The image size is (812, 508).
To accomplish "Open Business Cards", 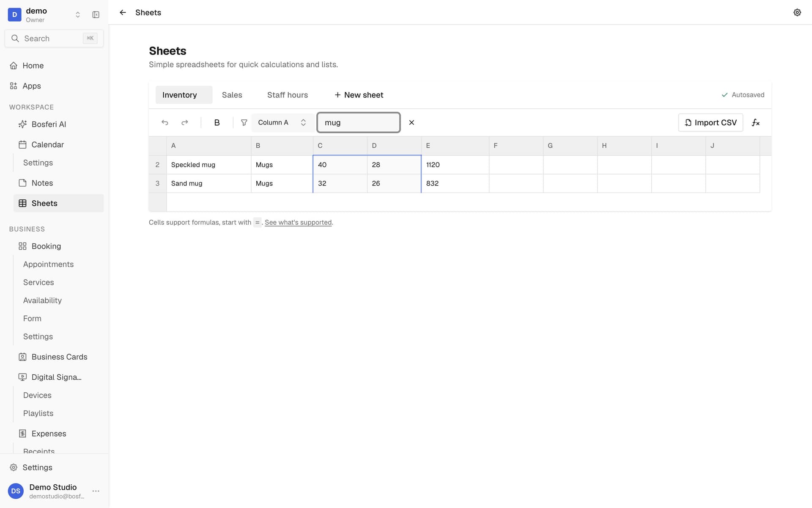I will [x=58, y=357].
